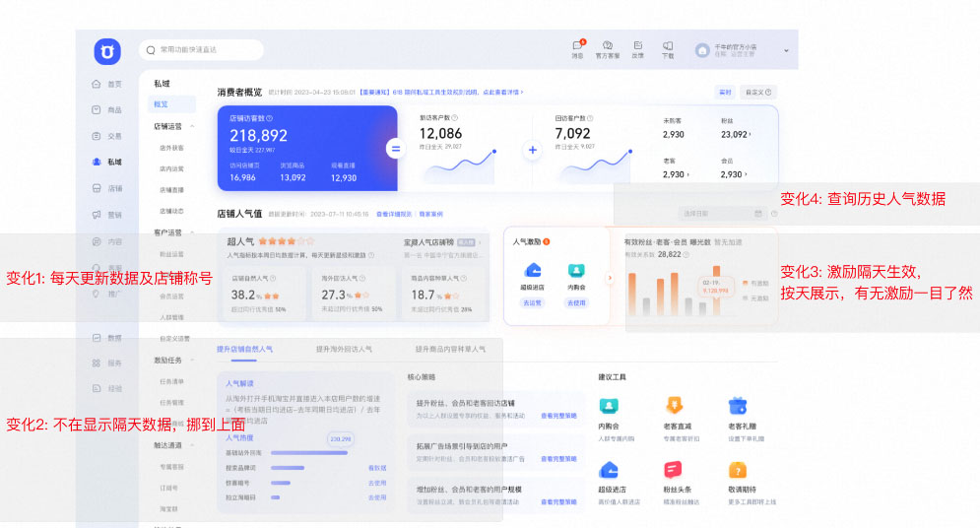Click the 内购会 icon under 建议工具
Image resolution: width=980 pixels, height=528 pixels.
pos(609,406)
